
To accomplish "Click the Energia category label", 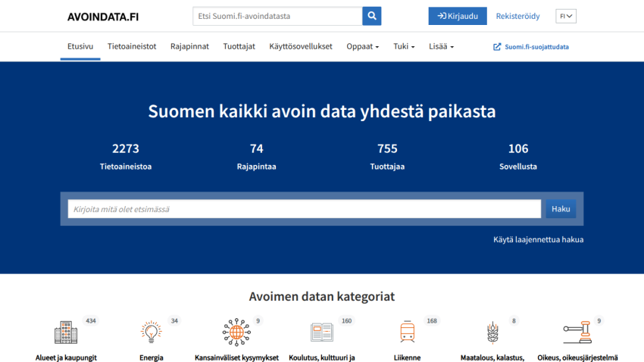I will click(x=151, y=357).
